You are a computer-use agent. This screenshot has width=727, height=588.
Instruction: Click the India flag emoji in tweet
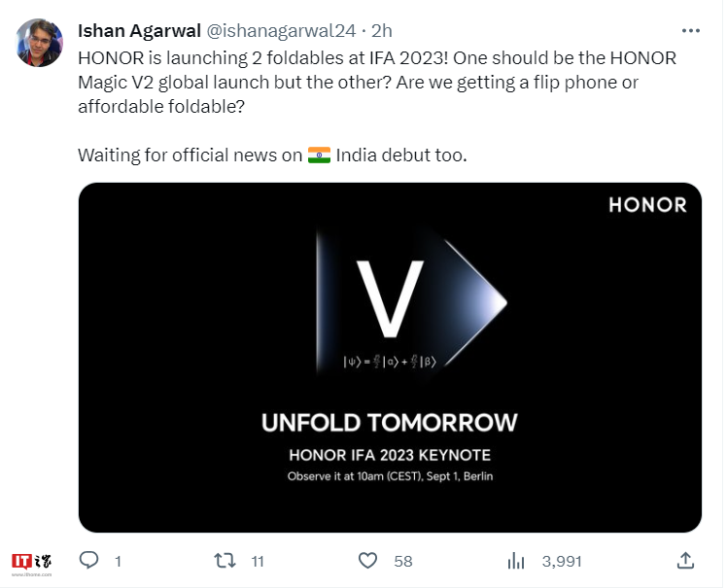pyautogui.click(x=319, y=156)
